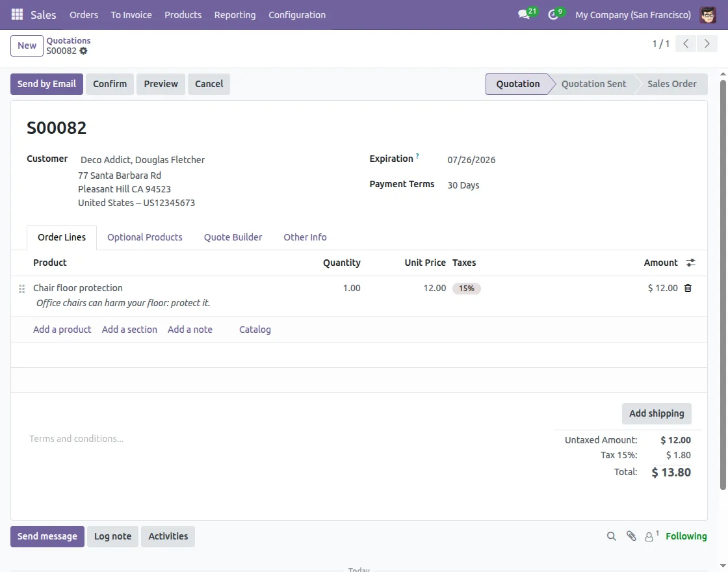Image resolution: width=728 pixels, height=572 pixels.
Task: Open the Configuration menu
Action: click(x=297, y=15)
